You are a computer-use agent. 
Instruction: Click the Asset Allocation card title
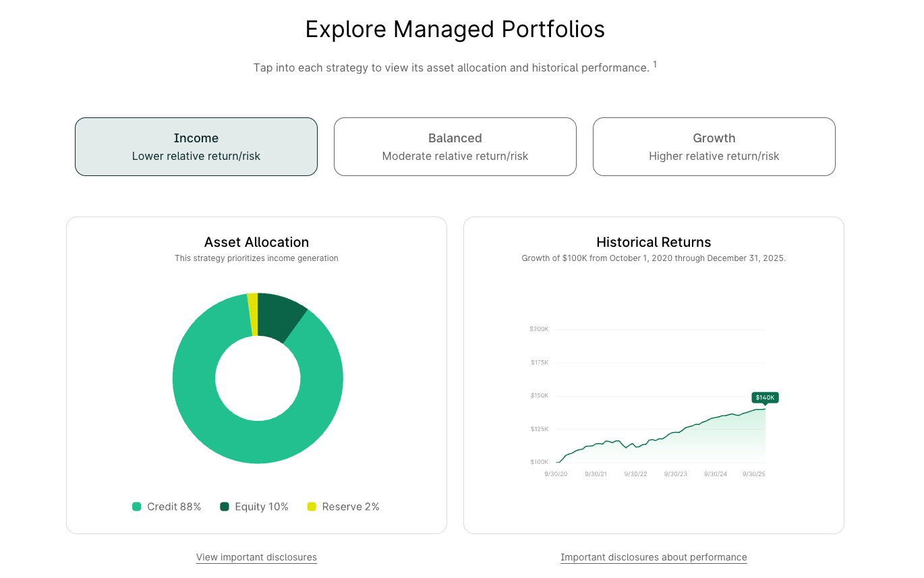pyautogui.click(x=256, y=242)
